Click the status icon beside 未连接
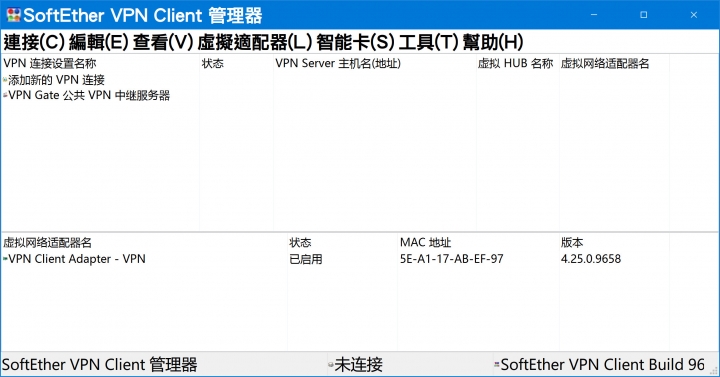Viewport: 720px width, 377px height. [x=331, y=365]
